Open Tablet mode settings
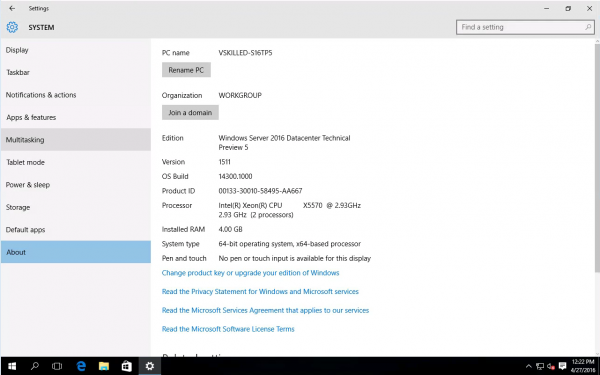The height and width of the screenshot is (375, 600). (76, 162)
